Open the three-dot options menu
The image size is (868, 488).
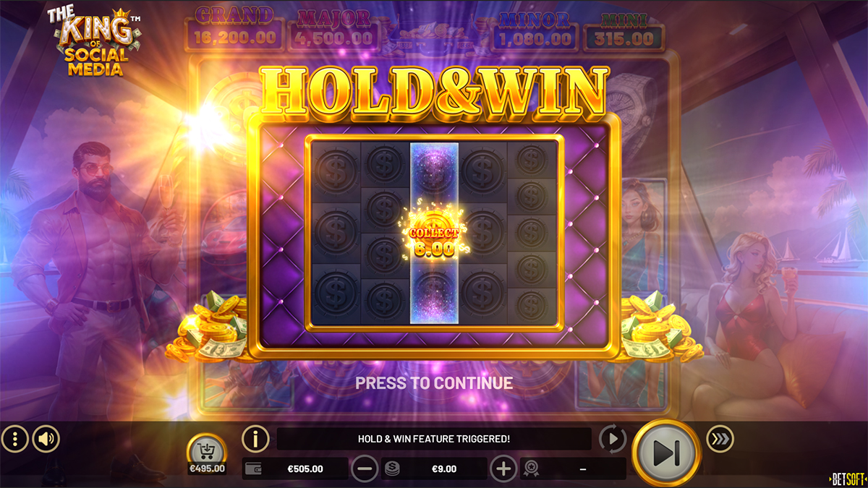coord(14,438)
